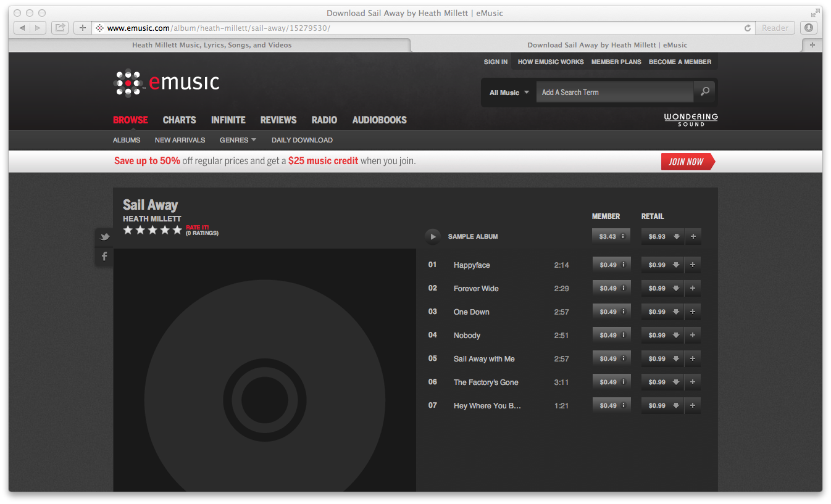831x504 pixels.
Task: Click The Factory's Gone retail $0.99 button
Action: pos(663,382)
